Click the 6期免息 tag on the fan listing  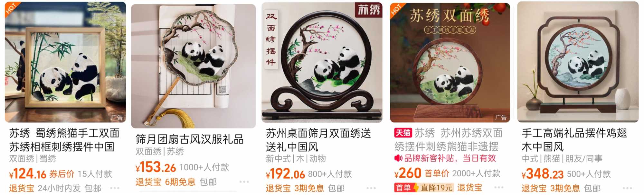[x=180, y=182]
